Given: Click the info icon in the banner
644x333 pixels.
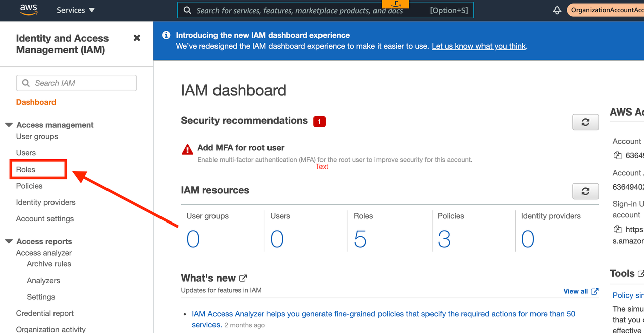Looking at the screenshot, I should pos(166,35).
